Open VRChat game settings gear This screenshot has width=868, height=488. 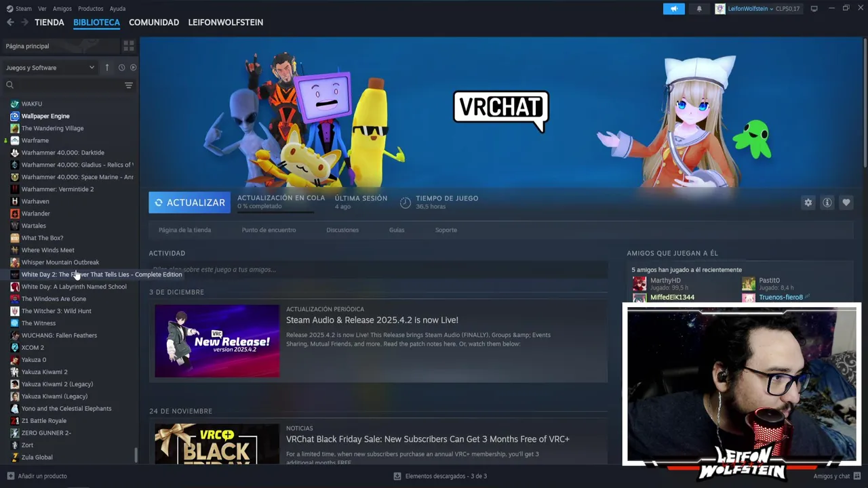click(x=808, y=203)
